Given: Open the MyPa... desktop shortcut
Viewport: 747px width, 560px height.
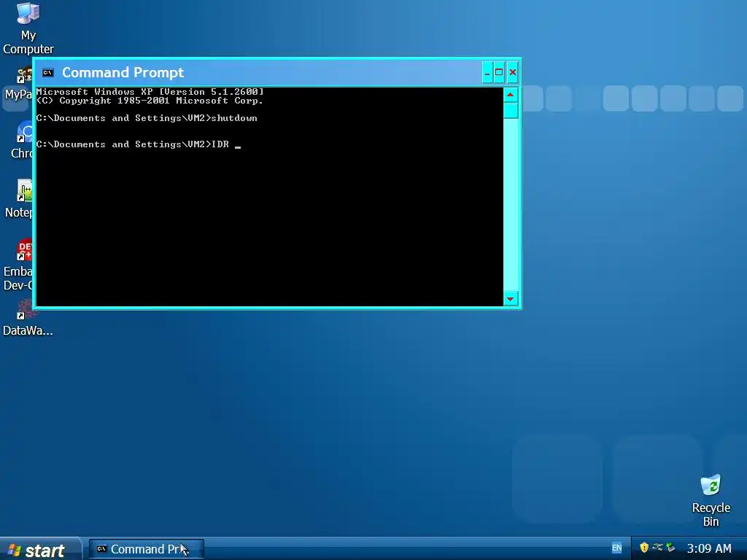Looking at the screenshot, I should click(x=19, y=83).
